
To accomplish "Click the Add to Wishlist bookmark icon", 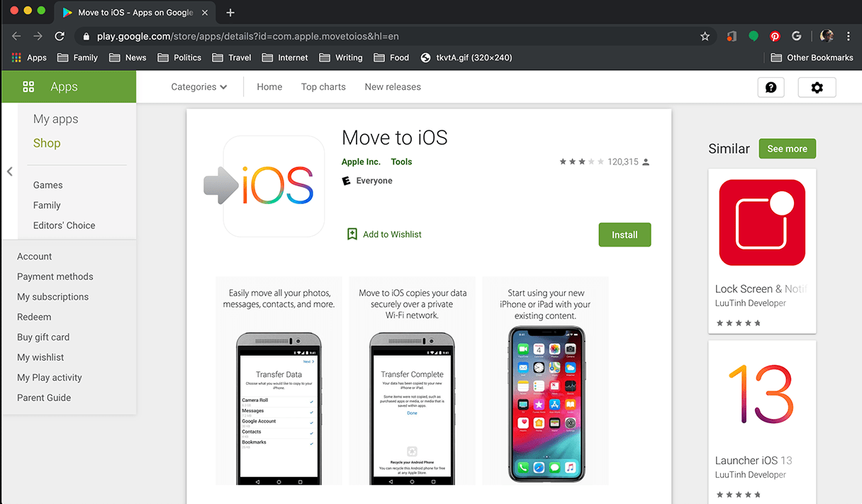I will 352,234.
